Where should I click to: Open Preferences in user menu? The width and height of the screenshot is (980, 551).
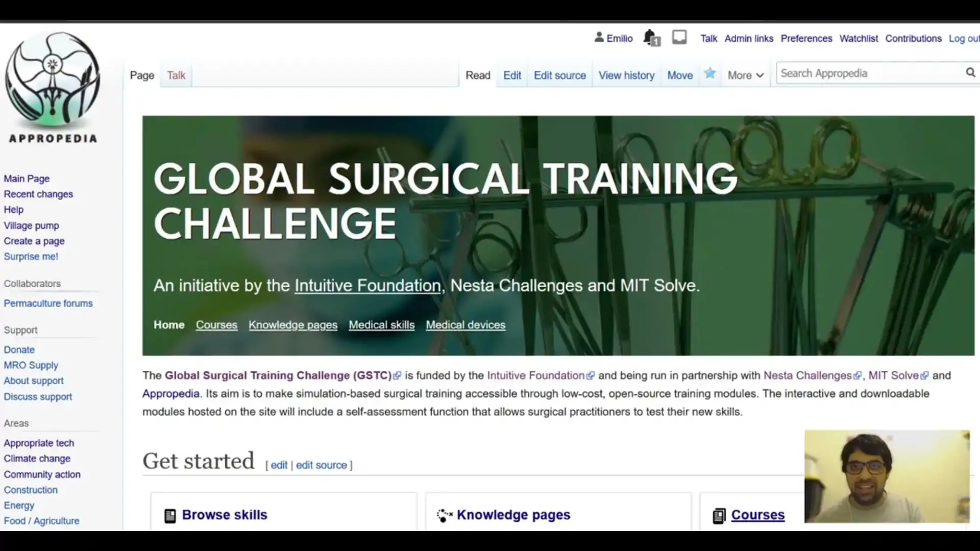tap(806, 39)
